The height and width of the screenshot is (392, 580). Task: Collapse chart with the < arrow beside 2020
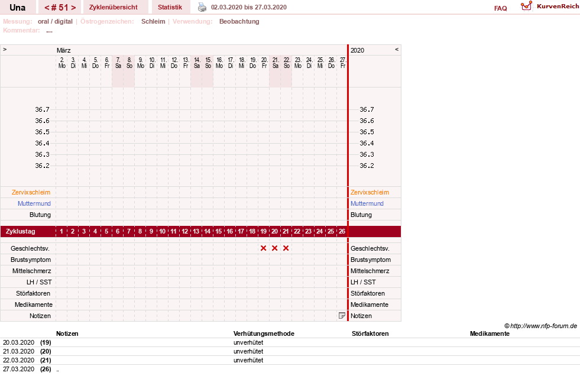pos(397,49)
